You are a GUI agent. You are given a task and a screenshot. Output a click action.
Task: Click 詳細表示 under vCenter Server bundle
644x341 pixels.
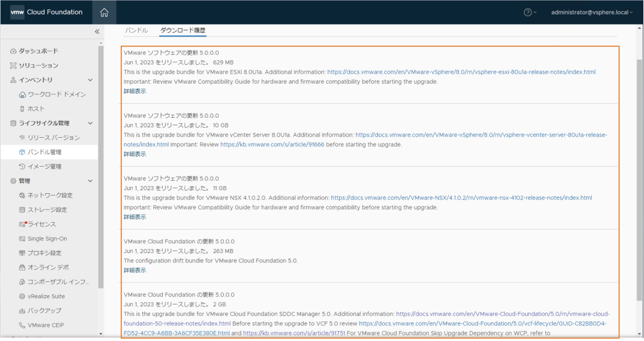[135, 154]
